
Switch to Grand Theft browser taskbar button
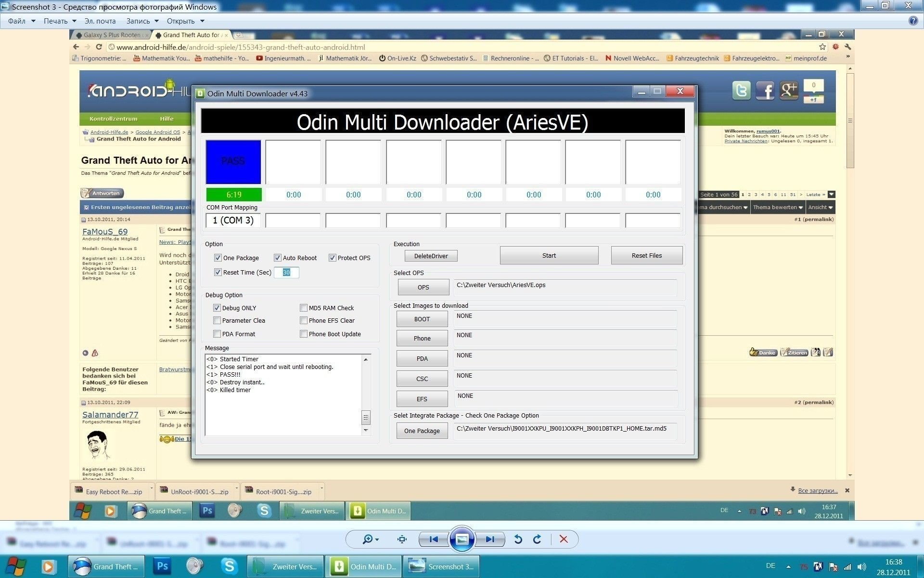[106, 566]
